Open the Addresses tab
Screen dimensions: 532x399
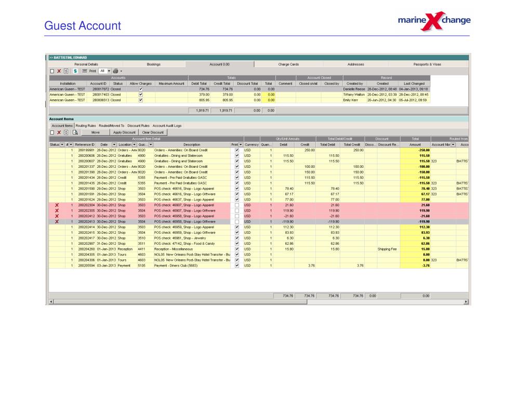click(355, 64)
